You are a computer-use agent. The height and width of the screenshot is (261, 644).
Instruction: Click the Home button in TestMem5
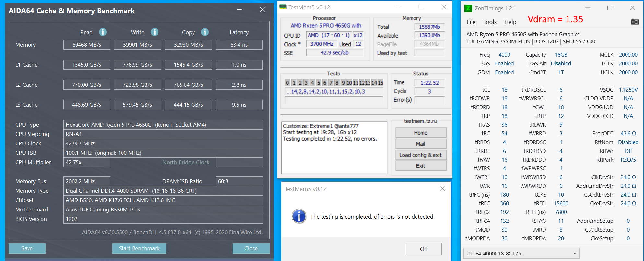(421, 133)
